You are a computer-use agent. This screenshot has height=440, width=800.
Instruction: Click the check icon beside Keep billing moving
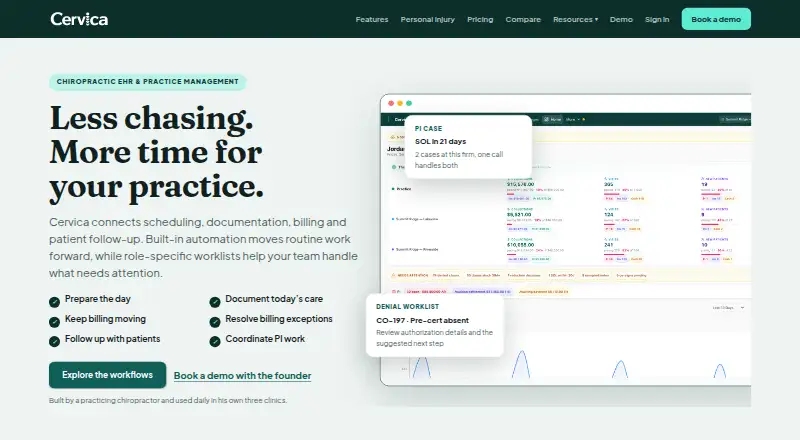click(55, 322)
